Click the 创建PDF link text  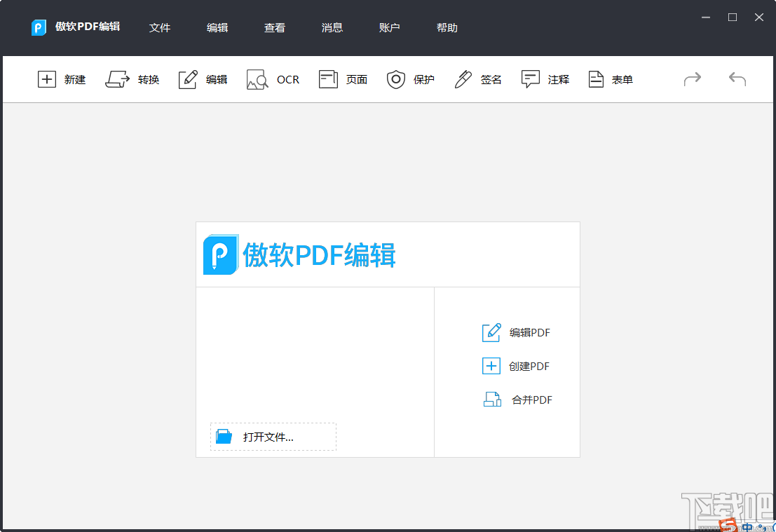529,366
